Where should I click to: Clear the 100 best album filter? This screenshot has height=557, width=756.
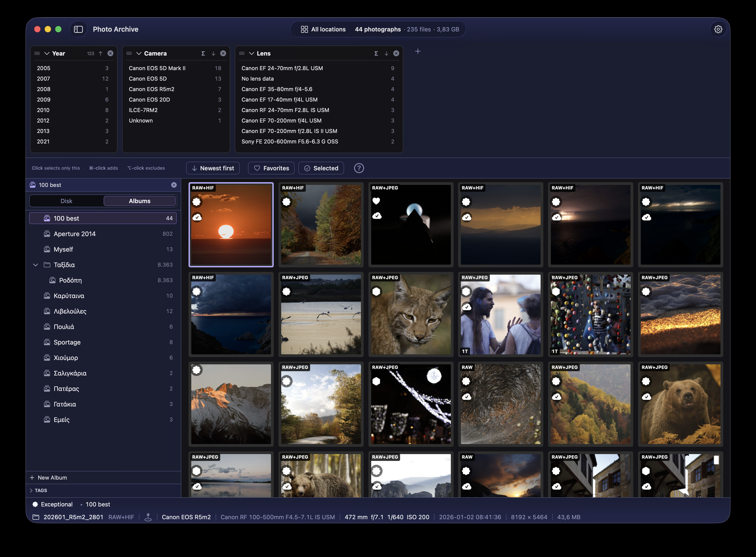point(174,185)
